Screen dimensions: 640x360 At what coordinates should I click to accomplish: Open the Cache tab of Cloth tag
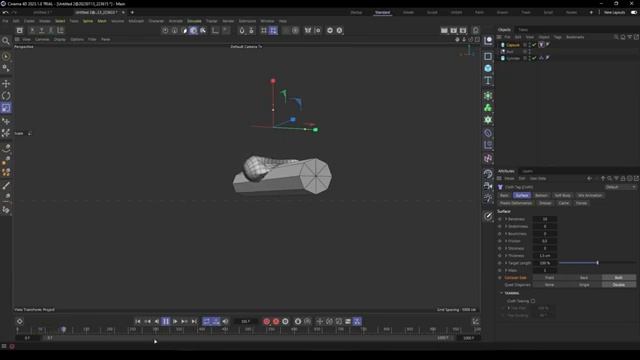pyautogui.click(x=564, y=203)
